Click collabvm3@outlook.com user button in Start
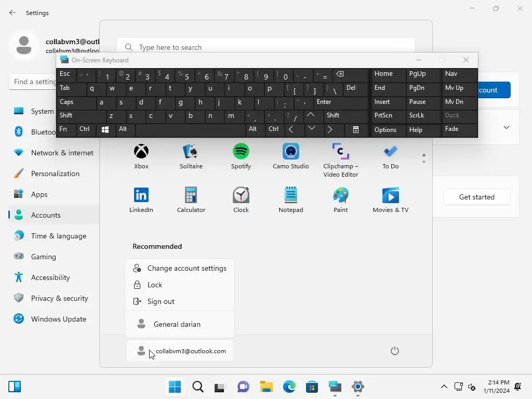532x399 pixels. (x=180, y=351)
